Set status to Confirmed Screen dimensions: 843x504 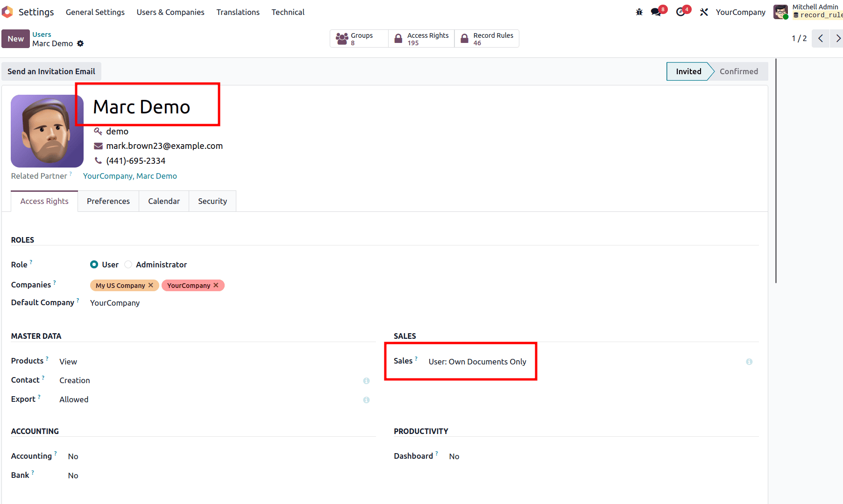pyautogui.click(x=738, y=71)
